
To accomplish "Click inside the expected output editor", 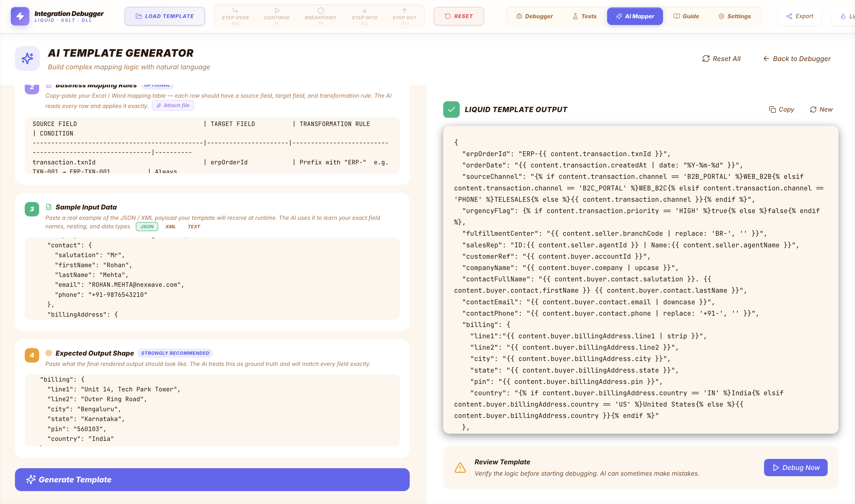I will (x=212, y=410).
